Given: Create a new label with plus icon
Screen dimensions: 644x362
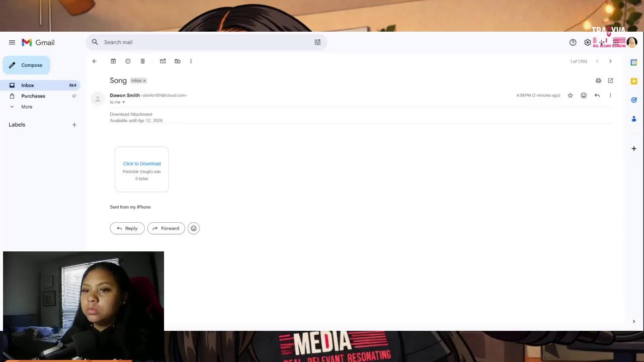Looking at the screenshot, I should pyautogui.click(x=74, y=125).
